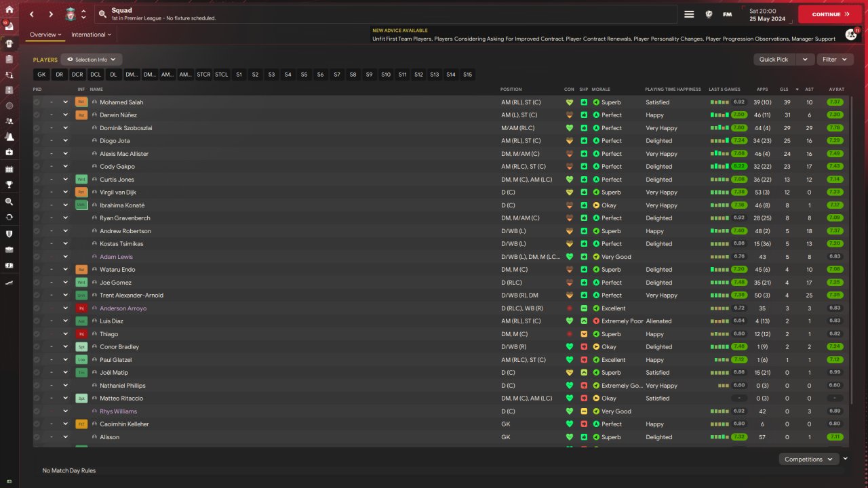Open the pick position chevron for Wataru Endo
This screenshot has height=488, width=868.
(x=66, y=270)
